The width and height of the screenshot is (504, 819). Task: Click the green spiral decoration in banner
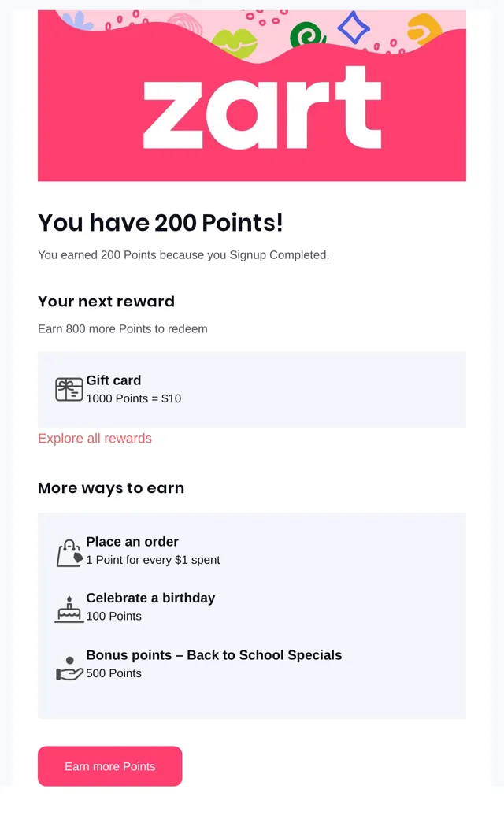[x=308, y=34]
